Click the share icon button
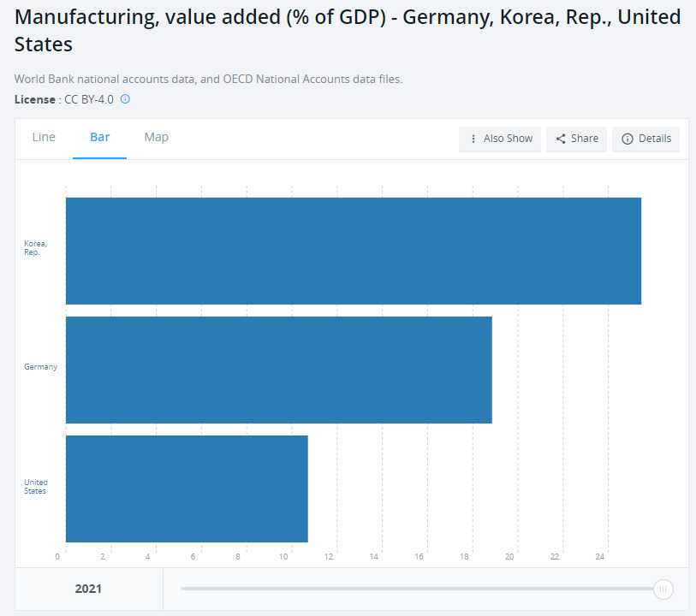 562,139
